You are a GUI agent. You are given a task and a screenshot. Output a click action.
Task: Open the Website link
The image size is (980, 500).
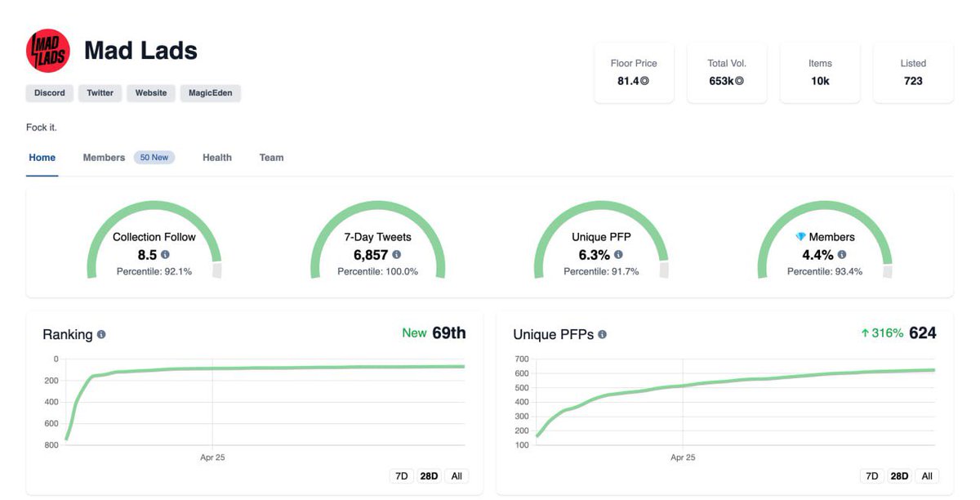(151, 93)
